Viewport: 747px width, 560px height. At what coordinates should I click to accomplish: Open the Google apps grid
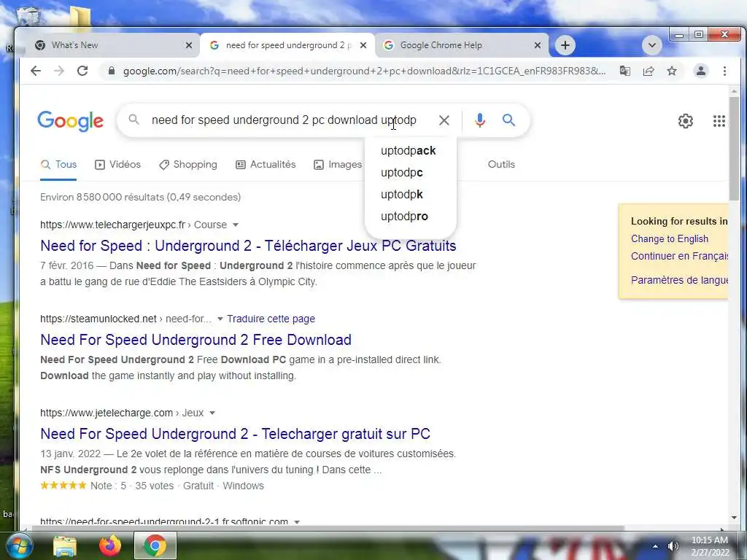click(x=719, y=121)
